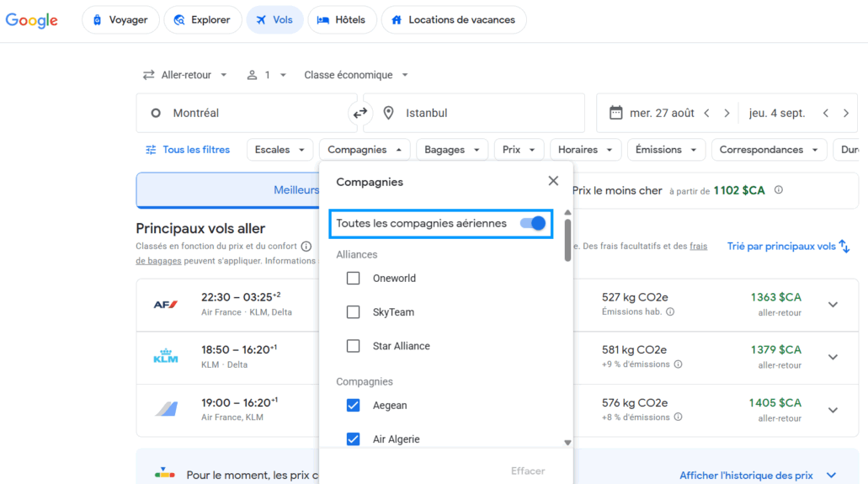Open the Émissions filter dropdown
The width and height of the screenshot is (868, 484).
pos(666,150)
